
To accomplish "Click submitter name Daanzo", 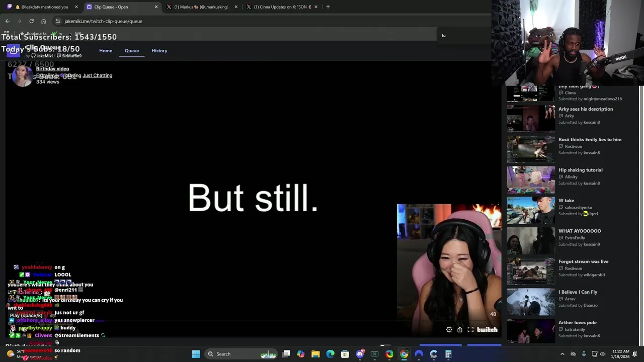I will click(590, 305).
